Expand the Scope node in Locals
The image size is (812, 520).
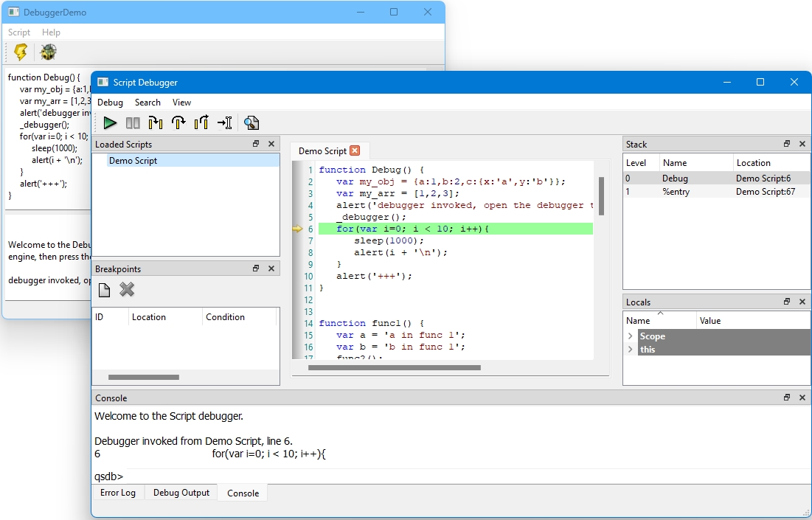[x=631, y=336]
